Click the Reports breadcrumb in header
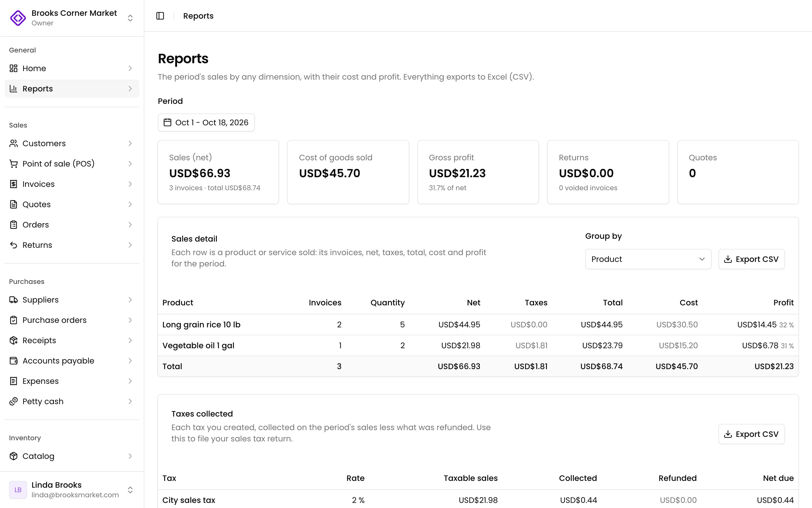 198,16
